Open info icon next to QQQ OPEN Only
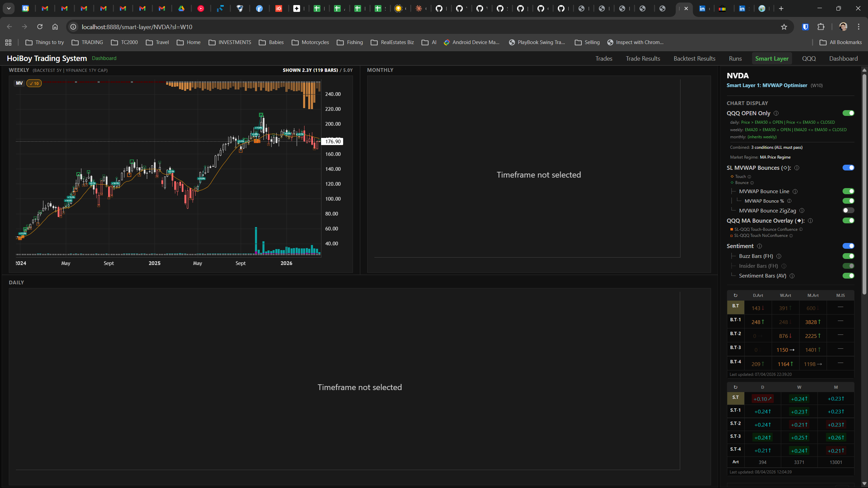The image size is (868, 488). pyautogui.click(x=776, y=113)
